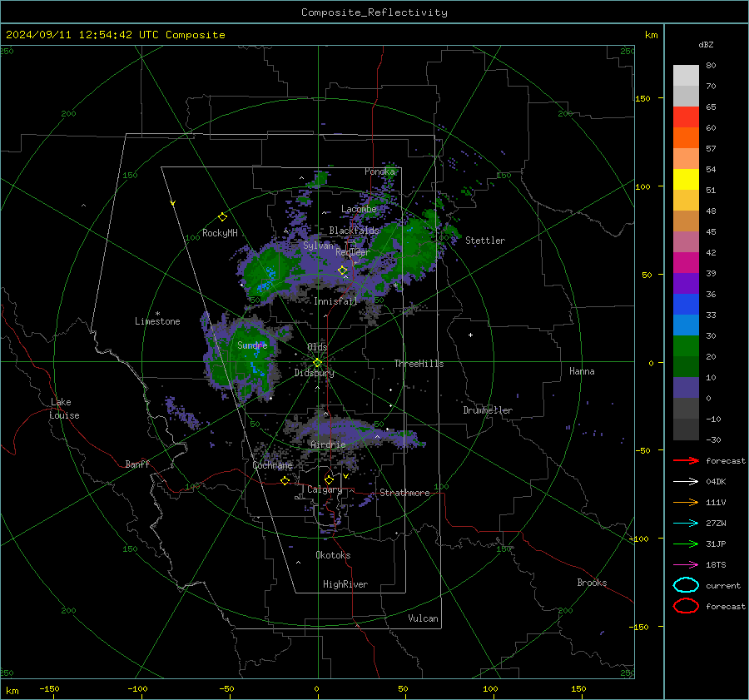Click the asterisk marker above Limestone
Screen dimensions: 749x700
pos(157,314)
